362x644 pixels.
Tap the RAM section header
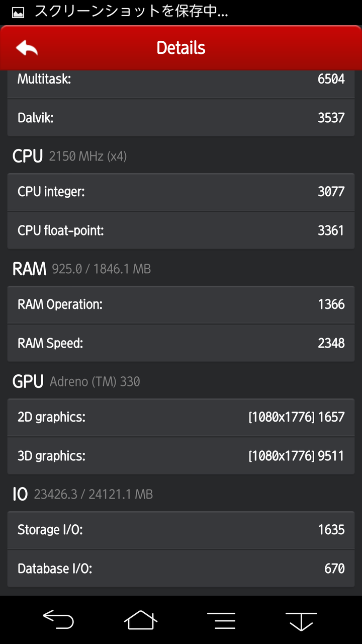pos(81,269)
